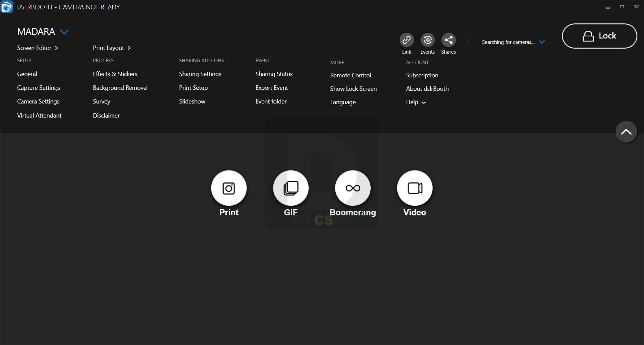Open About dslrBooth
Viewport: 644px width, 345px height.
(427, 89)
